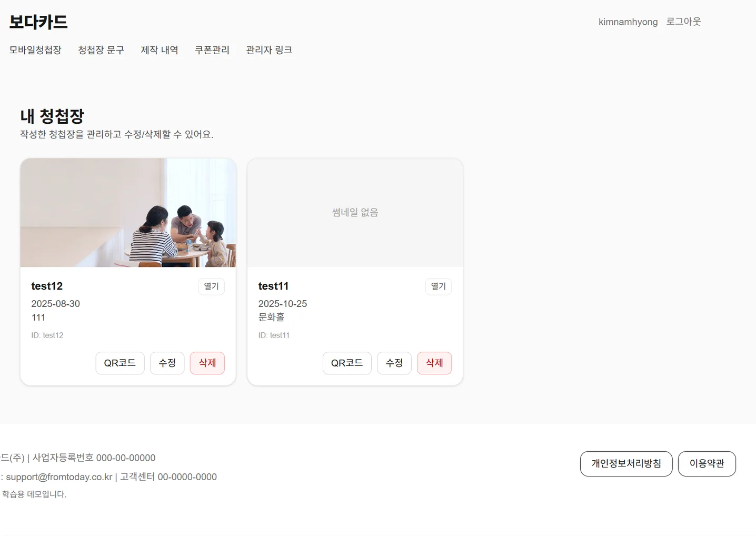
Task: Click the date 2025-08-30
Action: click(x=55, y=304)
